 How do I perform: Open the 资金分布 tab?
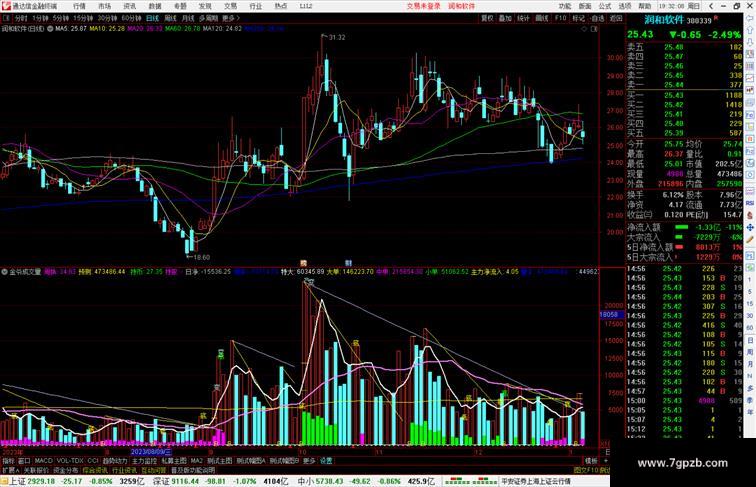pyautogui.click(x=66, y=470)
